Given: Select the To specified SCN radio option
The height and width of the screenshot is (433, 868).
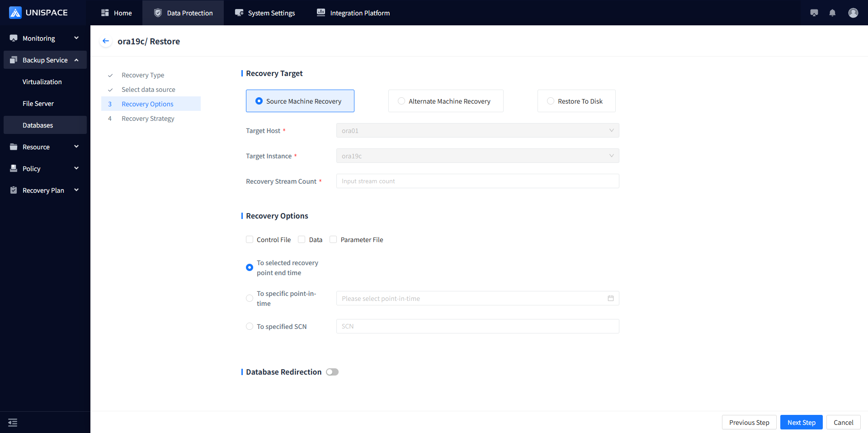Looking at the screenshot, I should point(250,327).
